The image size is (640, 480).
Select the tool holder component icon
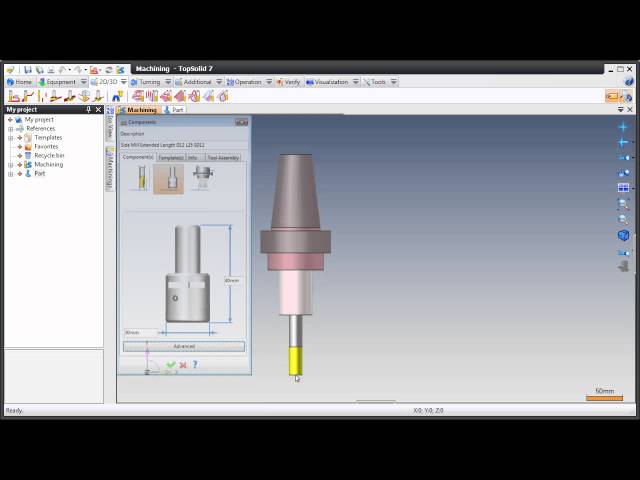pyautogui.click(x=203, y=177)
